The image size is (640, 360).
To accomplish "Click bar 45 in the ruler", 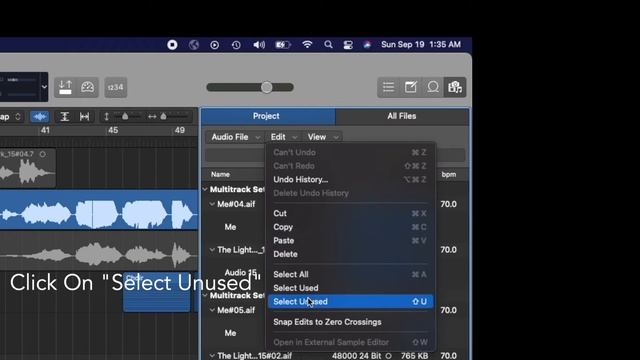I will (113, 131).
